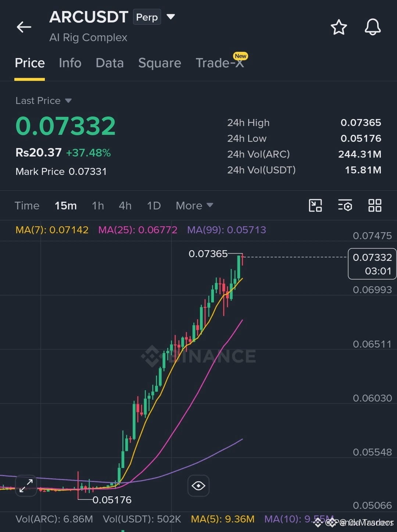Screen dimensions: 397x532
Task: Tap the 0.05176 low marker on chart
Action: click(x=112, y=500)
